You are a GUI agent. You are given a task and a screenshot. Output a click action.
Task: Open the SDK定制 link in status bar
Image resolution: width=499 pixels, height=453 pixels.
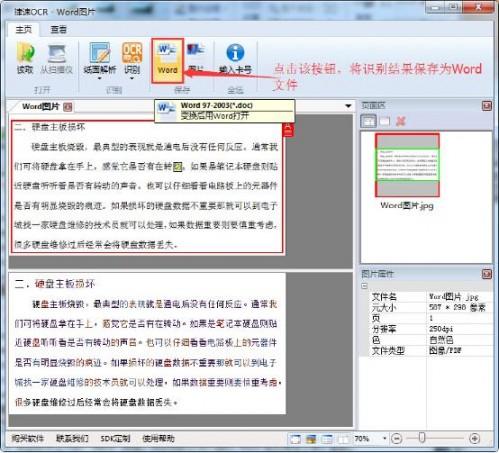coord(115,438)
